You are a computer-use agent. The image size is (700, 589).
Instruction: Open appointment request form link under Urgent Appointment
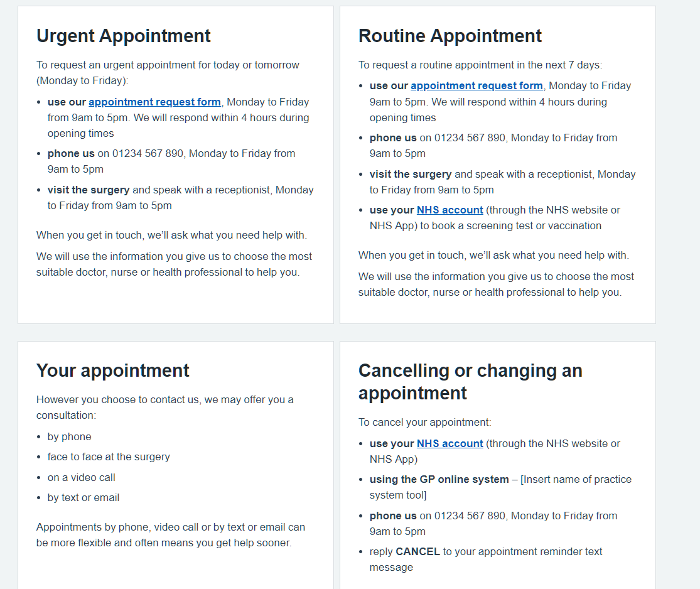tap(154, 102)
